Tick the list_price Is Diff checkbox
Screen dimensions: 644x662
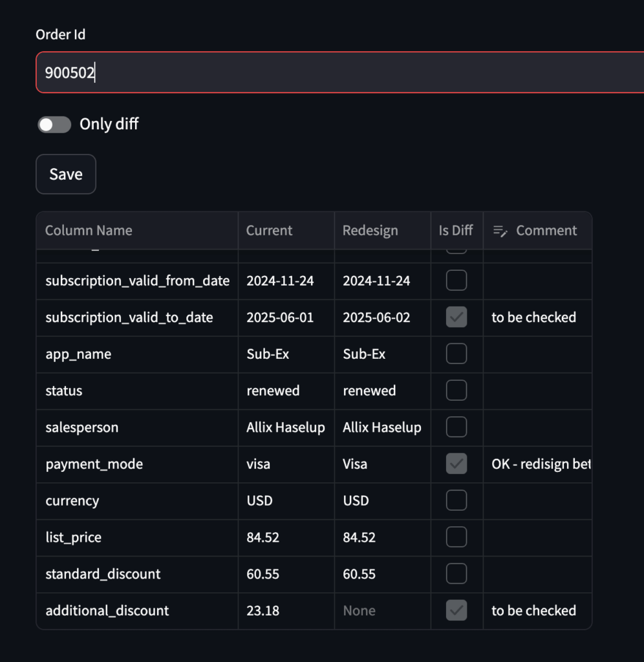pyautogui.click(x=456, y=537)
